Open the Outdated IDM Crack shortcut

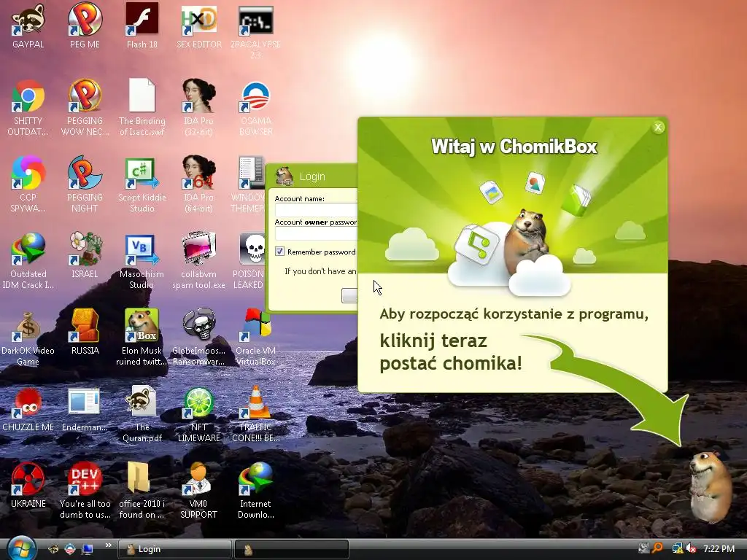(28, 261)
